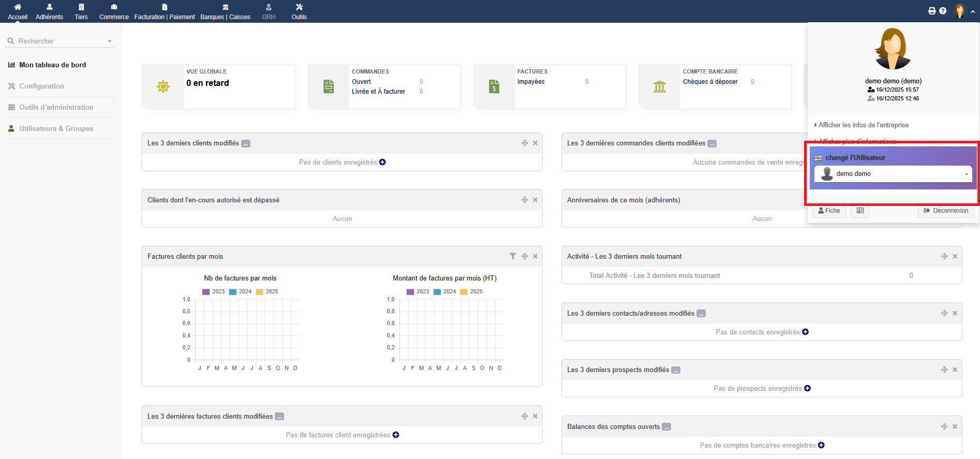Click move handle of 'en-cours autorisé' box
Image resolution: width=980 pixels, height=459 pixels.
pos(525,200)
